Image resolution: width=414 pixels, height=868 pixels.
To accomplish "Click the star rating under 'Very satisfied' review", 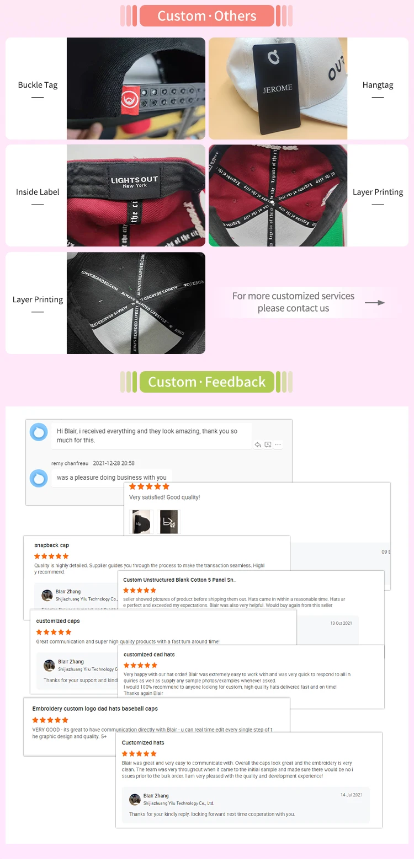I will pos(149,486).
